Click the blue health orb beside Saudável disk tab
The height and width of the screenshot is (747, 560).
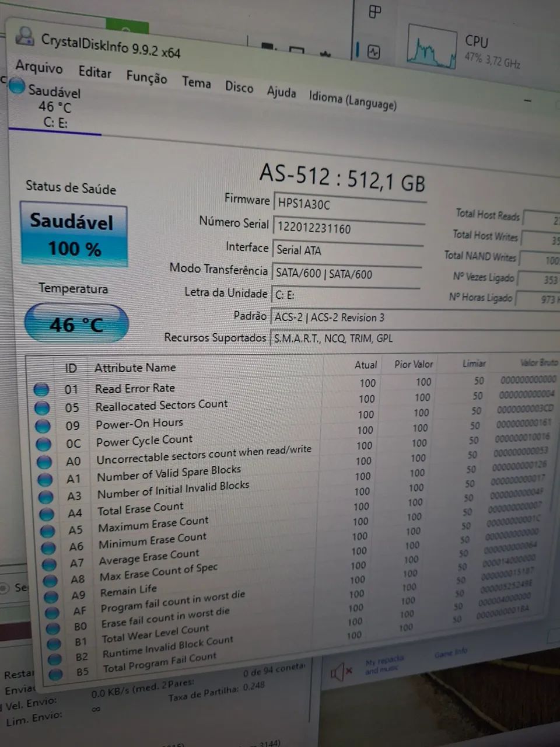(17, 87)
